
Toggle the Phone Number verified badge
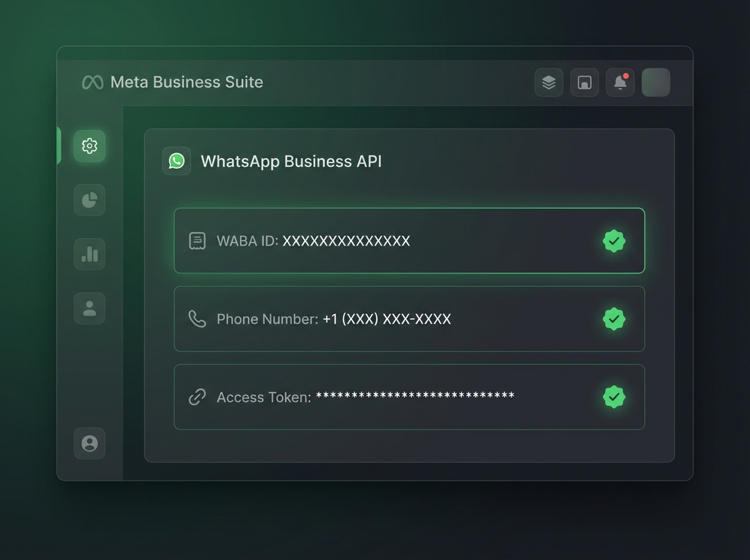pyautogui.click(x=614, y=319)
